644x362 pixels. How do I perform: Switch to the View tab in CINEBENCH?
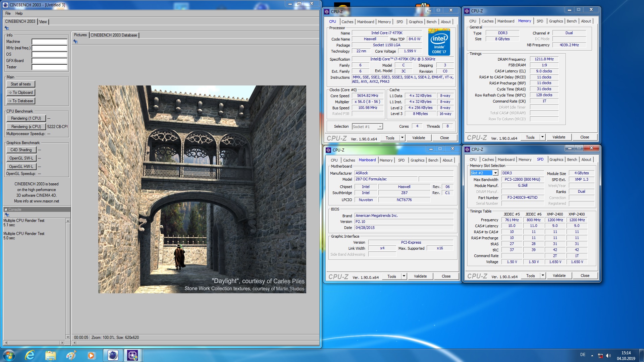[43, 22]
